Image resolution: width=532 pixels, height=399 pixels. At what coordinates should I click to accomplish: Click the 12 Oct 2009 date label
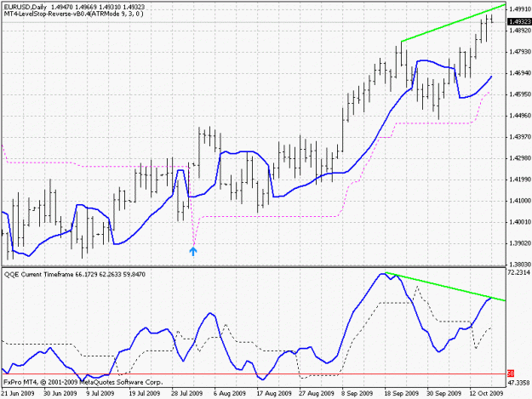point(486,393)
